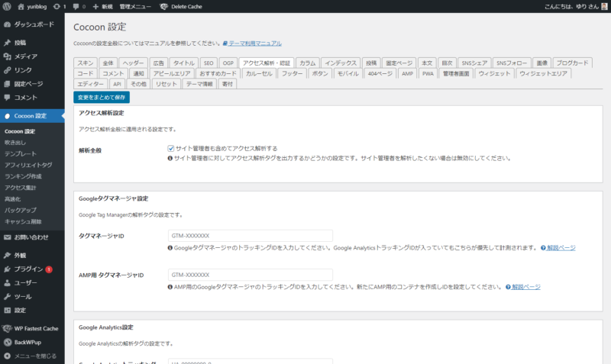The width and height of the screenshot is (611, 364).
Task: Open WP Fastest Cache menu
Action: [x=32, y=329]
